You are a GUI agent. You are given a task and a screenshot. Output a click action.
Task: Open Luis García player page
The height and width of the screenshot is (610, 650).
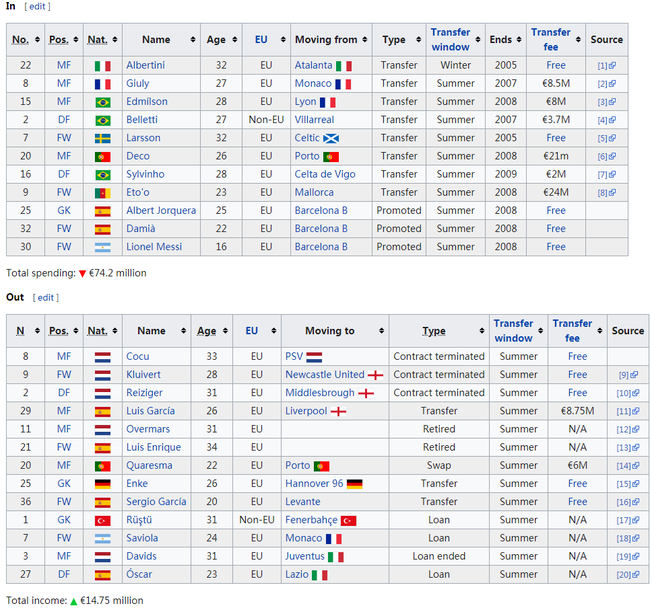click(150, 411)
